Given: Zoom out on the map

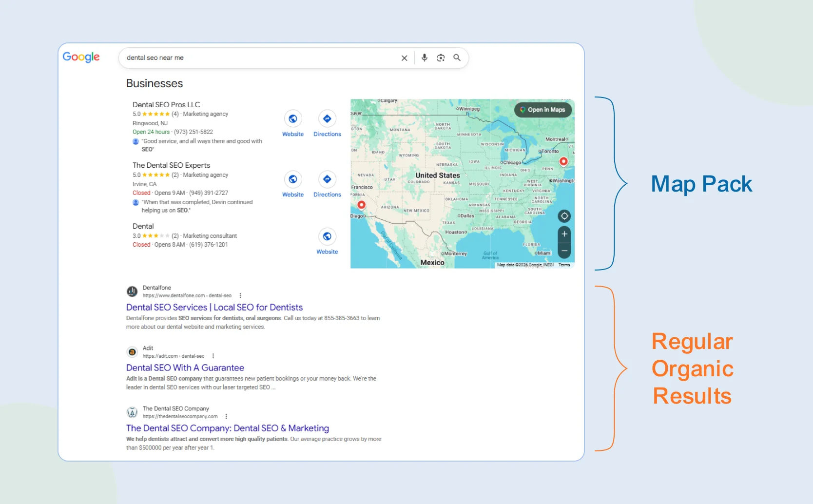Looking at the screenshot, I should (x=564, y=251).
